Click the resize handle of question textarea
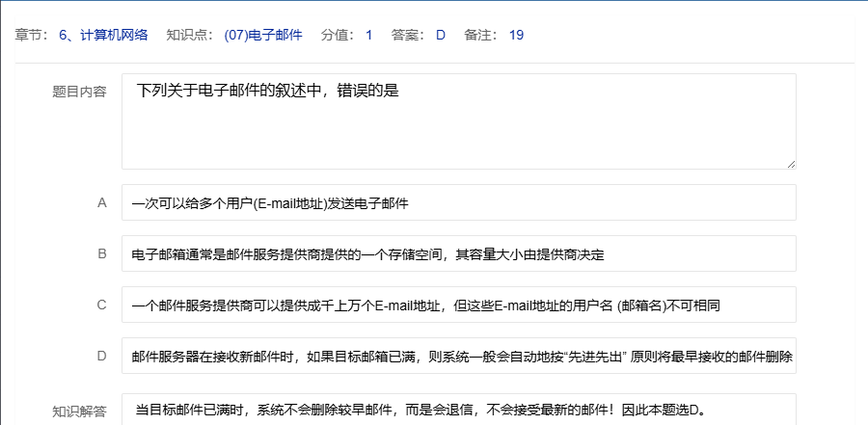Viewport: 868px width, 425px height. [791, 164]
